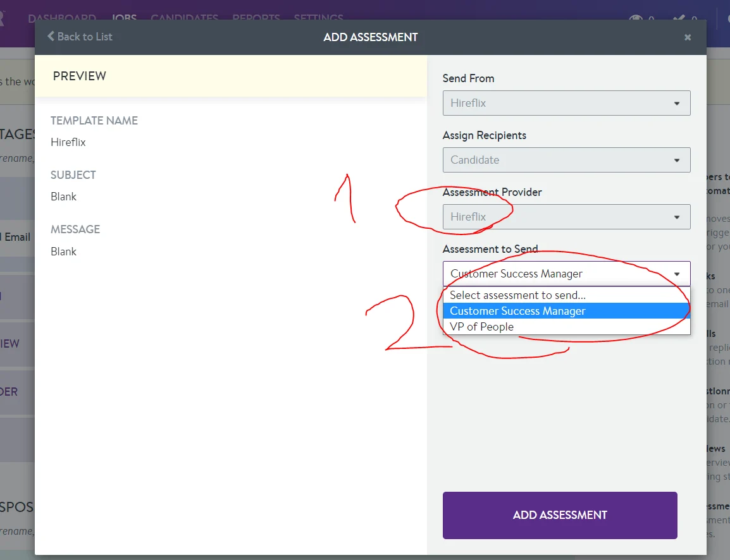
Task: Open the Settings nav item behind dialog
Action: click(318, 17)
